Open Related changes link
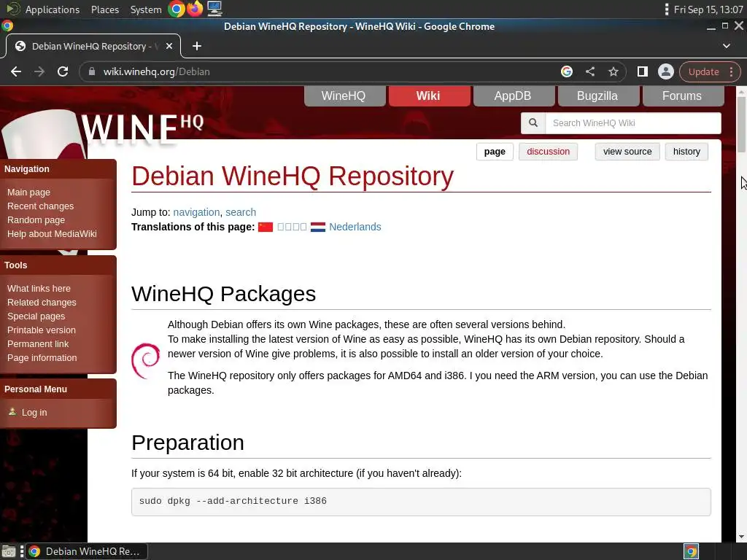Viewport: 747px width, 560px height. 42,303
